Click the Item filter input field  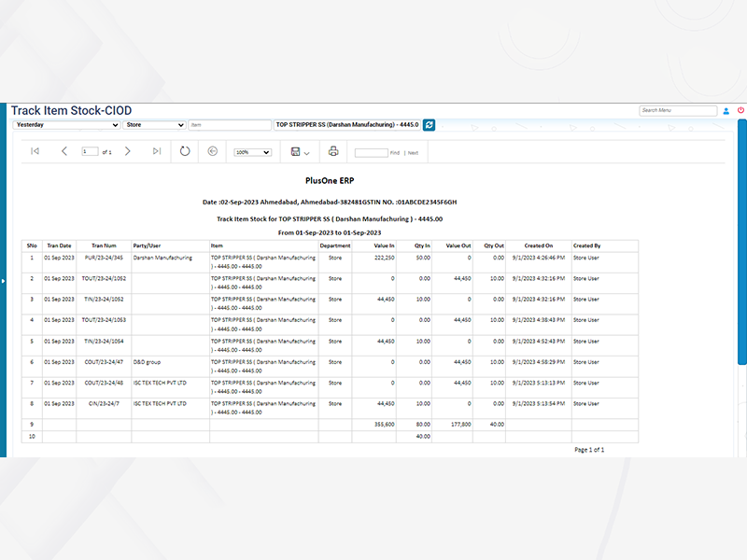click(x=229, y=124)
